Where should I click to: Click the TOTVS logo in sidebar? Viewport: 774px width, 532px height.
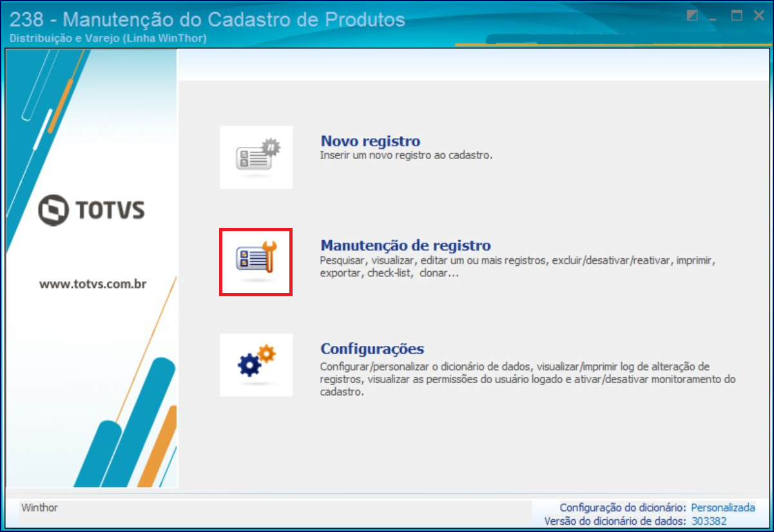92,211
